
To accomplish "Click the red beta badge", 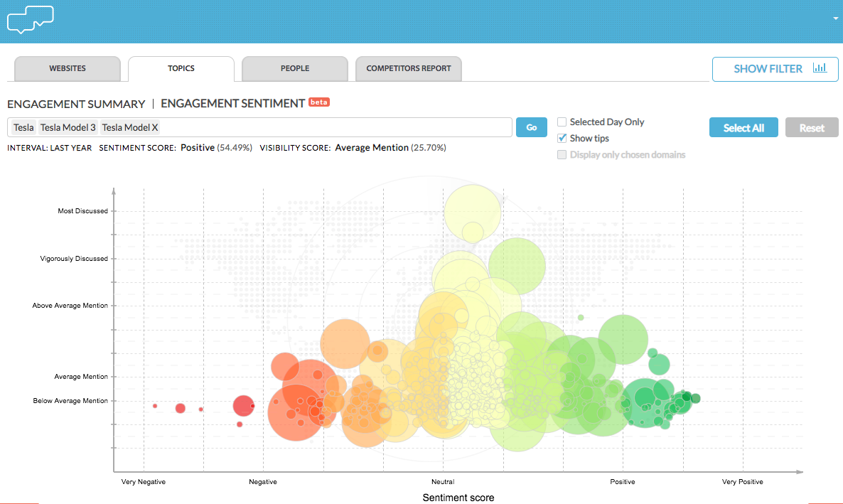I will (x=318, y=102).
